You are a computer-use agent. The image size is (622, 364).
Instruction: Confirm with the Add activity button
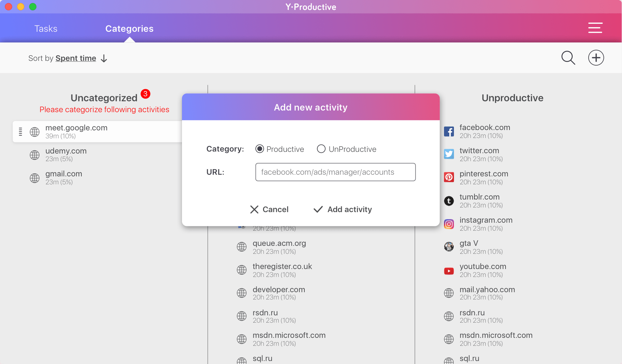pyautogui.click(x=343, y=209)
